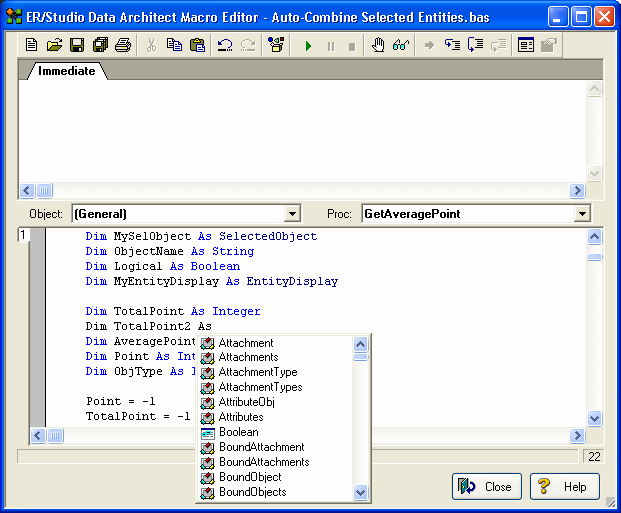
Task: Click the code editor vertical scroll up arrow
Action: (x=594, y=237)
